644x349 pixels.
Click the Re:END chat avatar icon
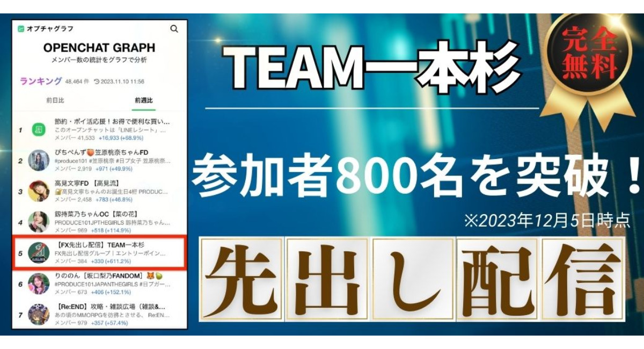[x=39, y=314]
